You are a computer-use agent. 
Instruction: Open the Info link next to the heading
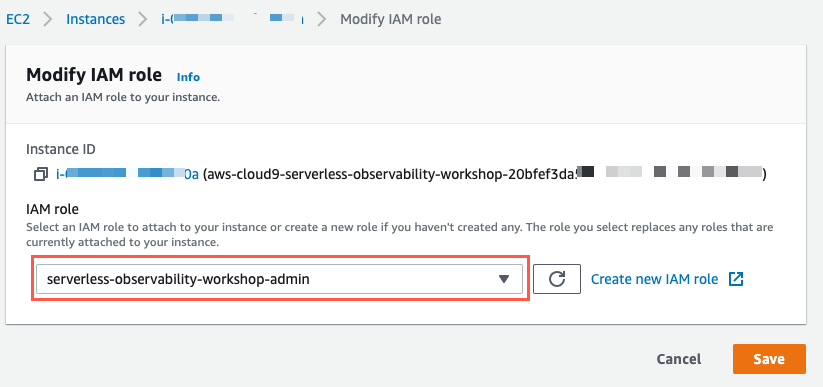tap(188, 77)
